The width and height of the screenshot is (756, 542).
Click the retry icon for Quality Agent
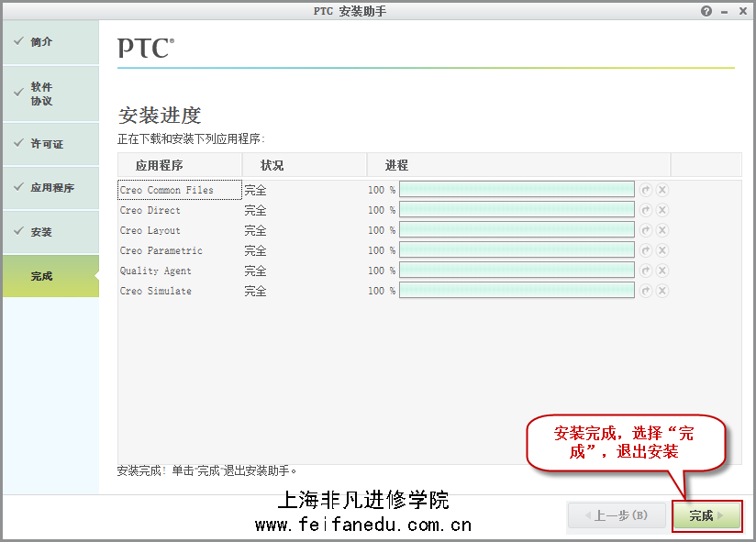(646, 271)
